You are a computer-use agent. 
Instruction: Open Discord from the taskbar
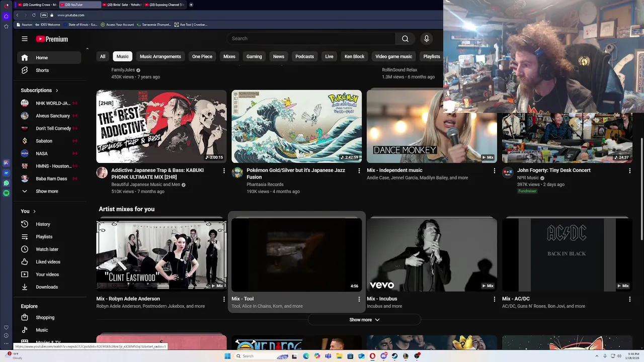point(383,356)
